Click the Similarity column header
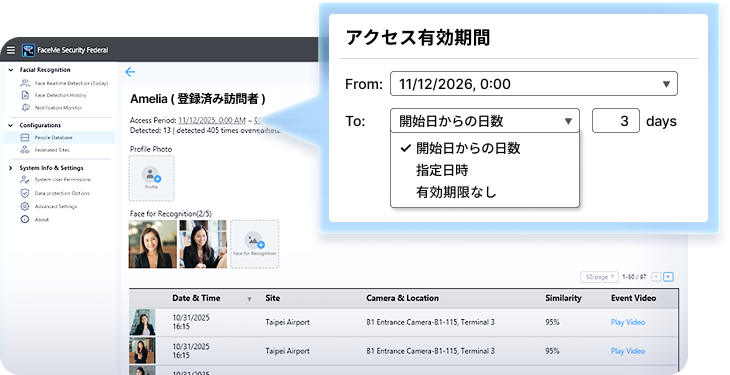730x375 pixels. click(563, 298)
